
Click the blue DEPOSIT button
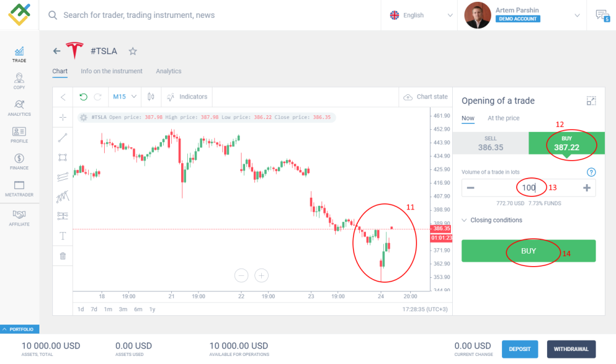pos(520,349)
